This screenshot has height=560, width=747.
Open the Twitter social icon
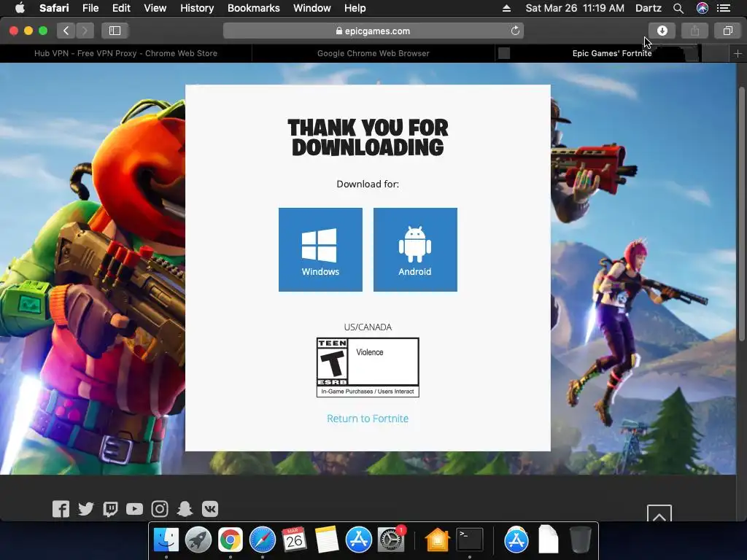click(86, 509)
